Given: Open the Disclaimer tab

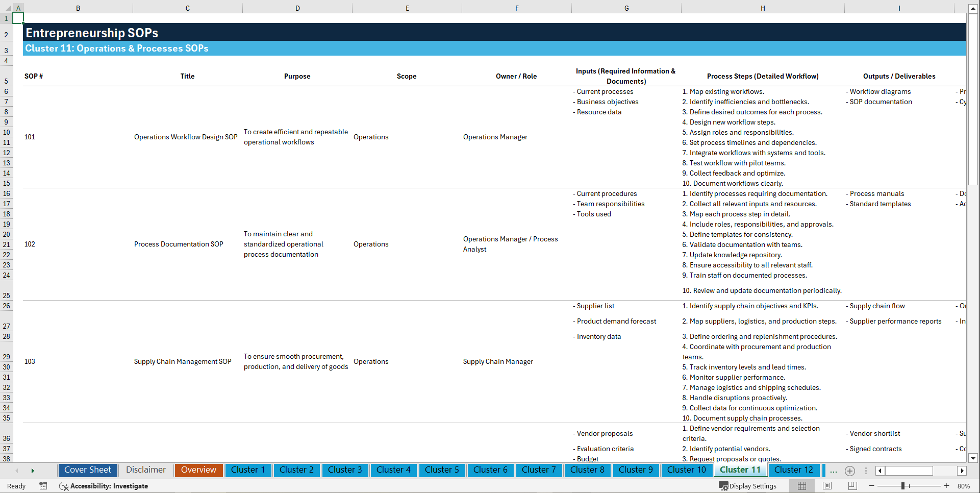Looking at the screenshot, I should point(145,470).
